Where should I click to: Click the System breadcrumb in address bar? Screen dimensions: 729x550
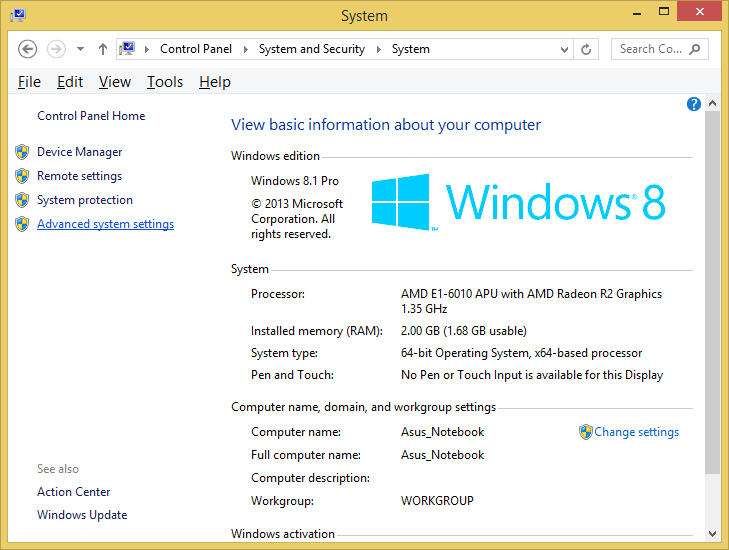pyautogui.click(x=411, y=49)
